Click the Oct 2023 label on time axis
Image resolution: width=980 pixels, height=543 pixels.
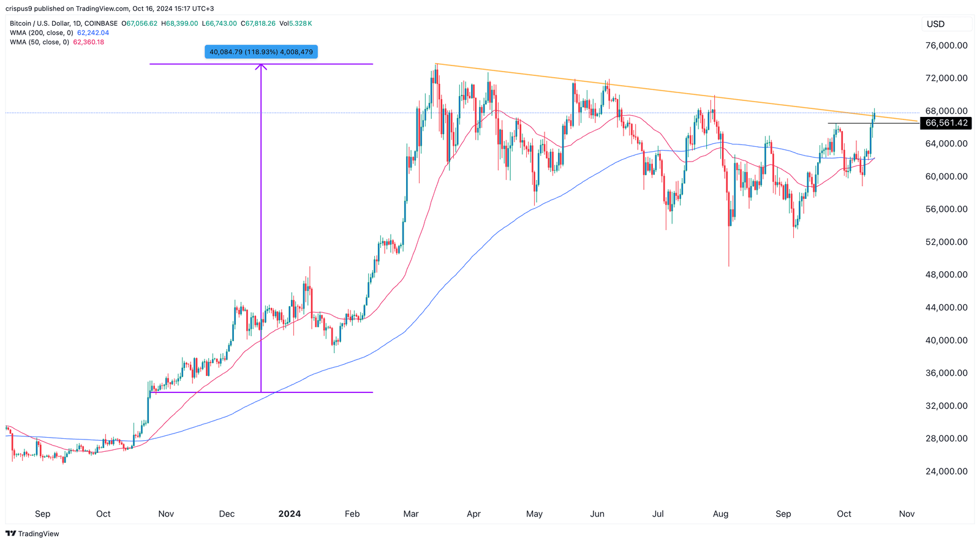[104, 514]
